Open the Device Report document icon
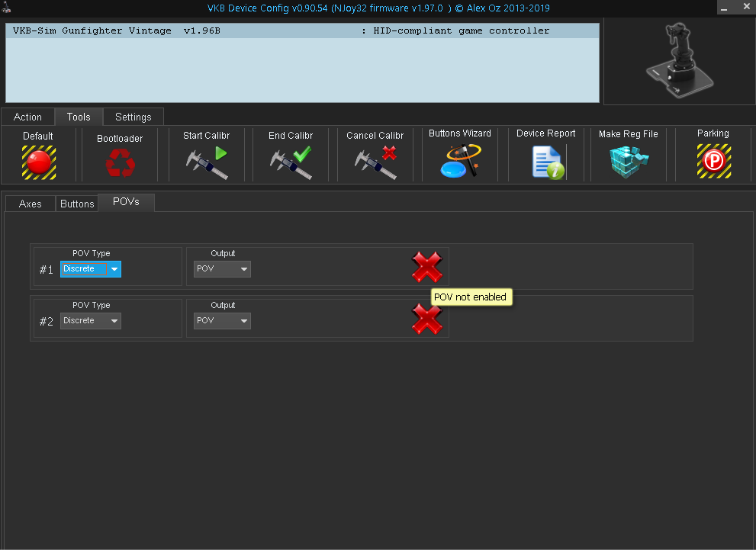756x552 pixels. (549, 163)
